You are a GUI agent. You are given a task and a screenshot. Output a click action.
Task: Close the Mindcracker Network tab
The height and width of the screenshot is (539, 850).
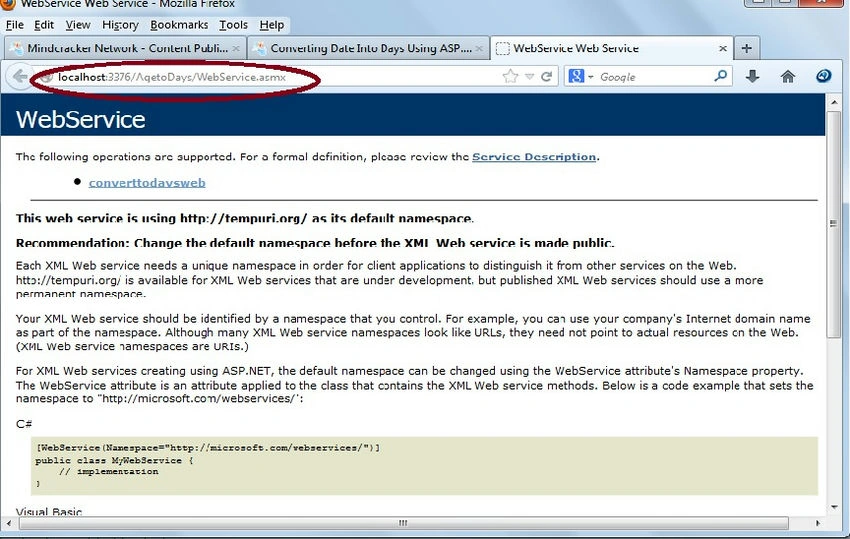coord(236,48)
